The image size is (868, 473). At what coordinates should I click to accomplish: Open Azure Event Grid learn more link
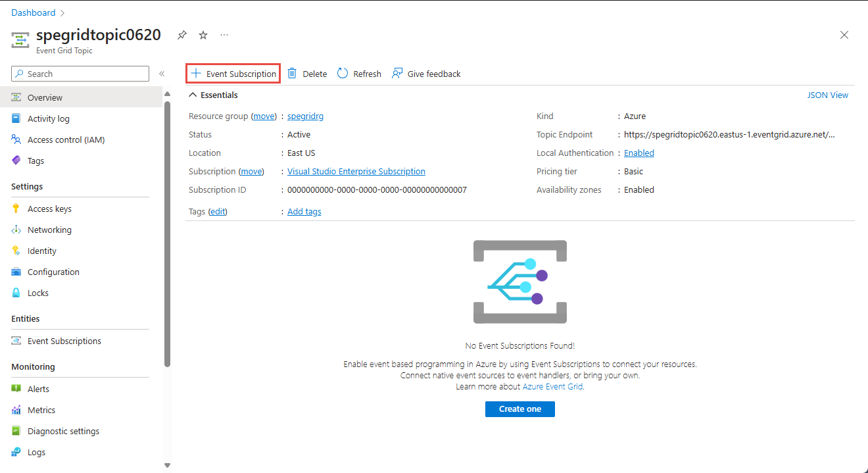(552, 387)
